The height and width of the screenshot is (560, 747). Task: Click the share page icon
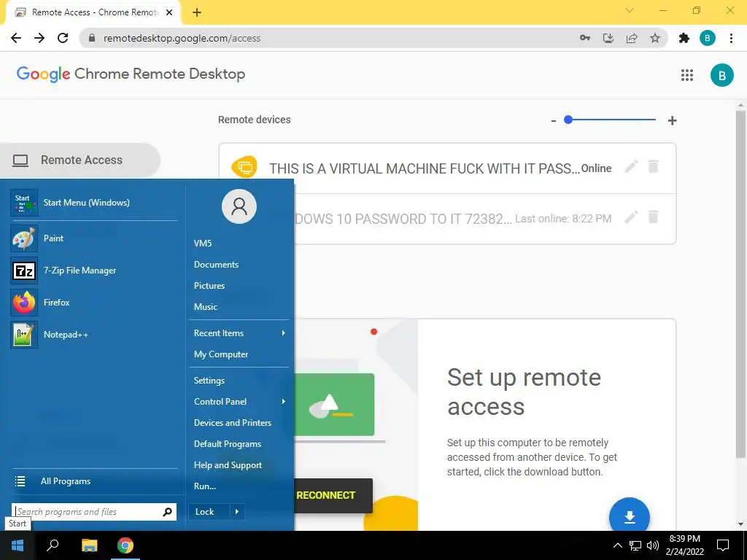point(632,38)
